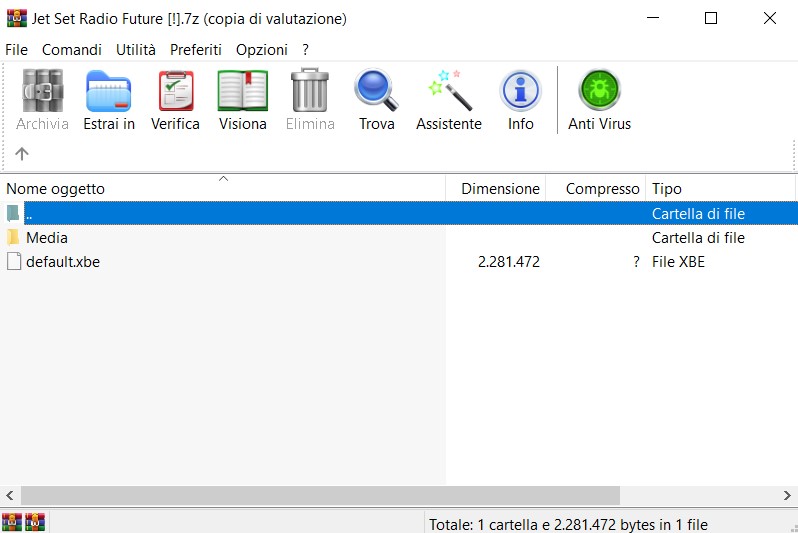Click File XBE type cell
This screenshot has height=533, width=798.
coord(678,262)
